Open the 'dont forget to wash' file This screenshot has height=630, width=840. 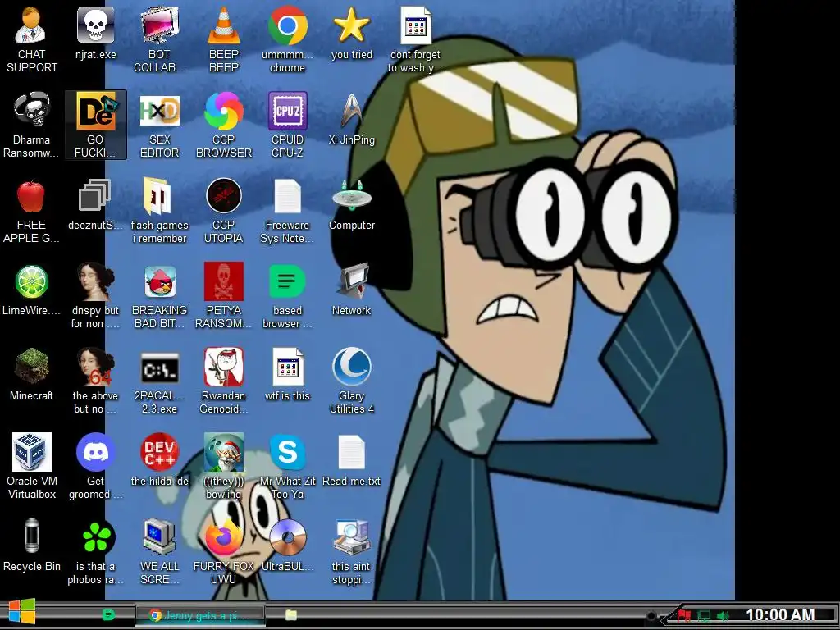point(415,40)
